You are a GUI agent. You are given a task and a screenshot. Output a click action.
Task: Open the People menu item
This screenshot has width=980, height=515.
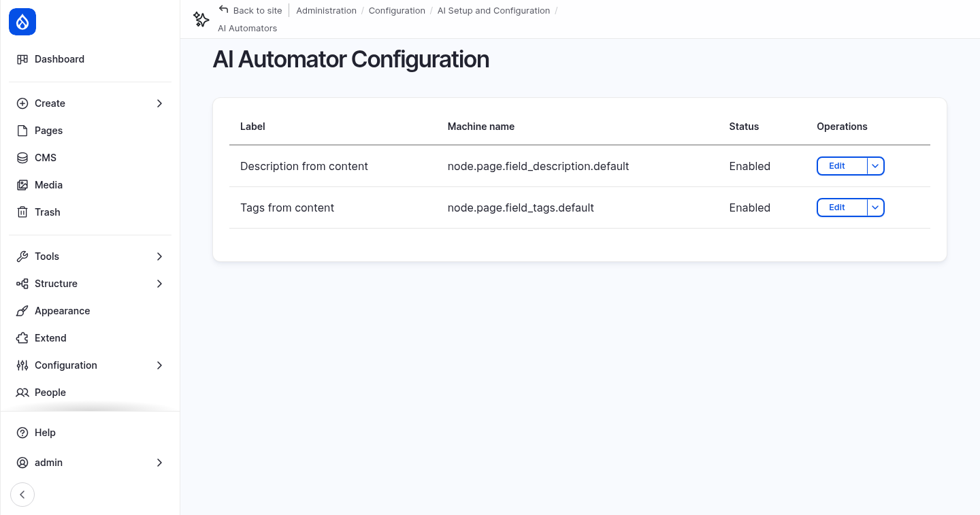90,393
